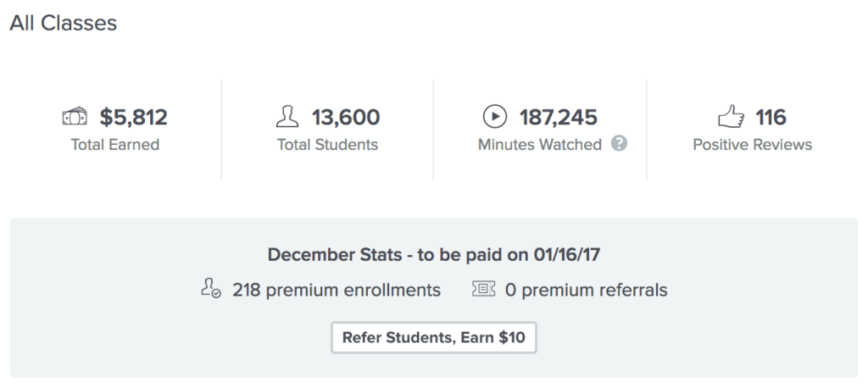
Task: Click the $5,812 earnings amount
Action: point(133,117)
